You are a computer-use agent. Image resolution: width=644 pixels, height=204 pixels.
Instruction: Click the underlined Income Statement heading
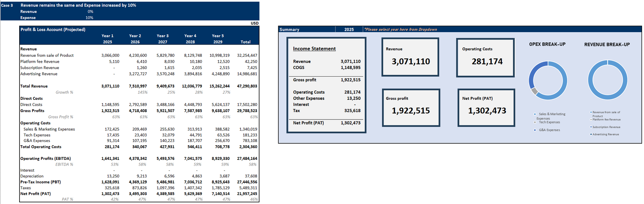[x=314, y=49]
